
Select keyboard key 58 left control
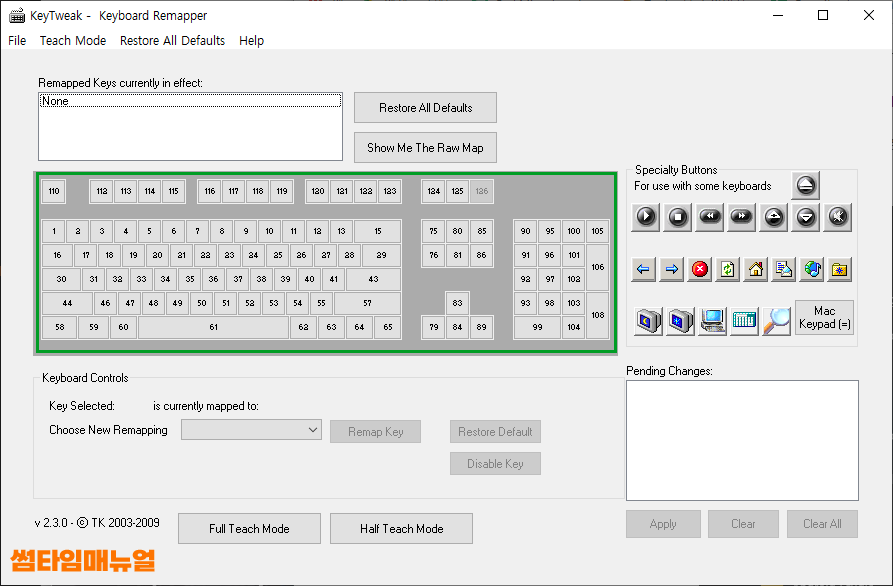[x=59, y=327]
